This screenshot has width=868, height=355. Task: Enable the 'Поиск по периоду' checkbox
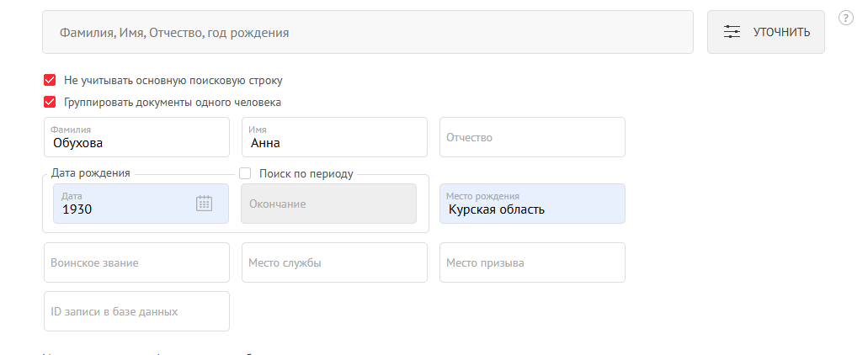246,173
